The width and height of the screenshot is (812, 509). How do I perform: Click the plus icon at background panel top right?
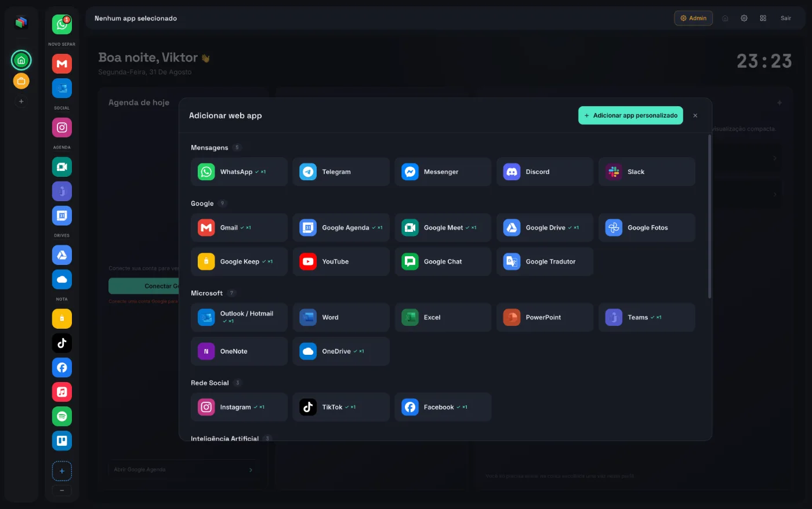pyautogui.click(x=780, y=103)
